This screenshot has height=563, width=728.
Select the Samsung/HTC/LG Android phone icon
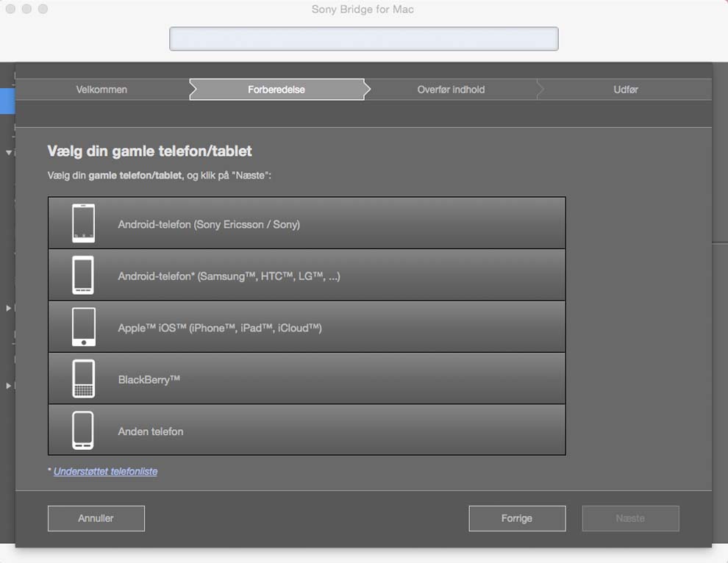(x=84, y=275)
